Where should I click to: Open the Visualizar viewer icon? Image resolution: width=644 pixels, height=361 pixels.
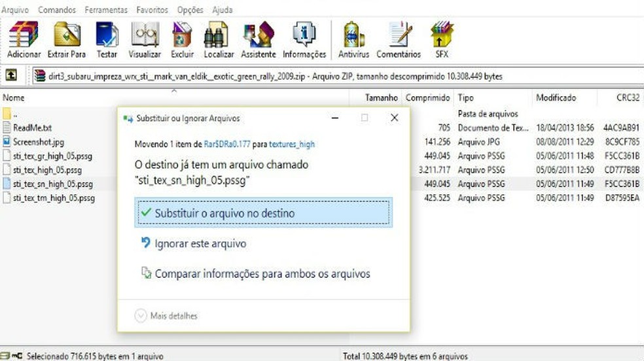[x=145, y=35]
